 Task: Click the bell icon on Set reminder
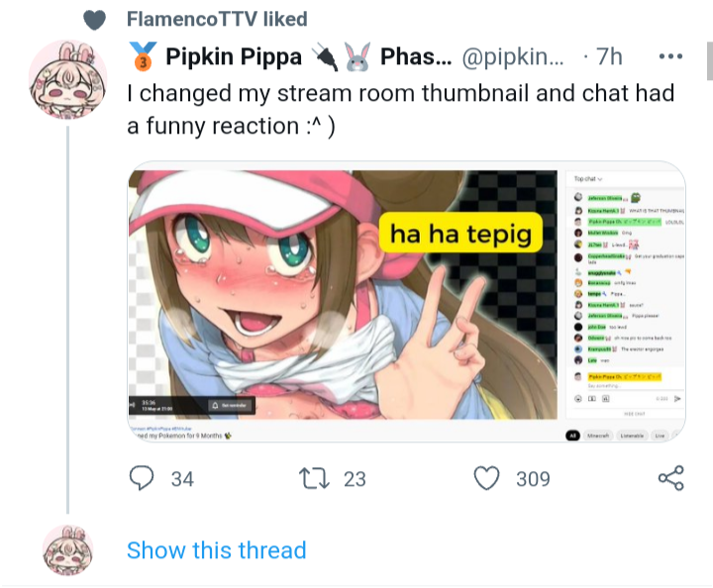click(214, 405)
